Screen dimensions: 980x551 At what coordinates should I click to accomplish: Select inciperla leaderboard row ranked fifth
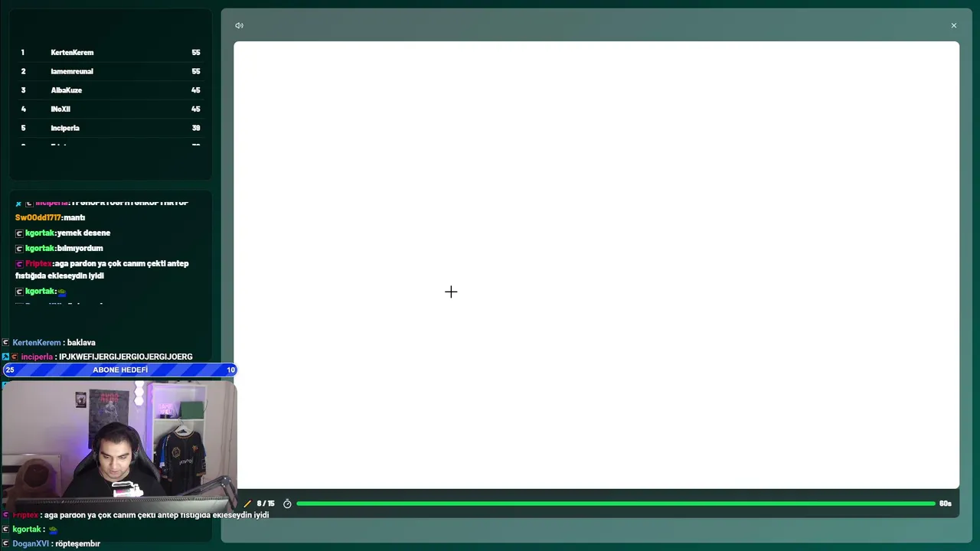click(x=110, y=128)
